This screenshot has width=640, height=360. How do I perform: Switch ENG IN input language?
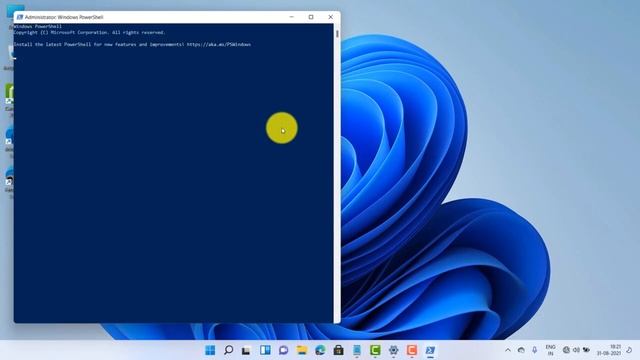[x=551, y=350]
